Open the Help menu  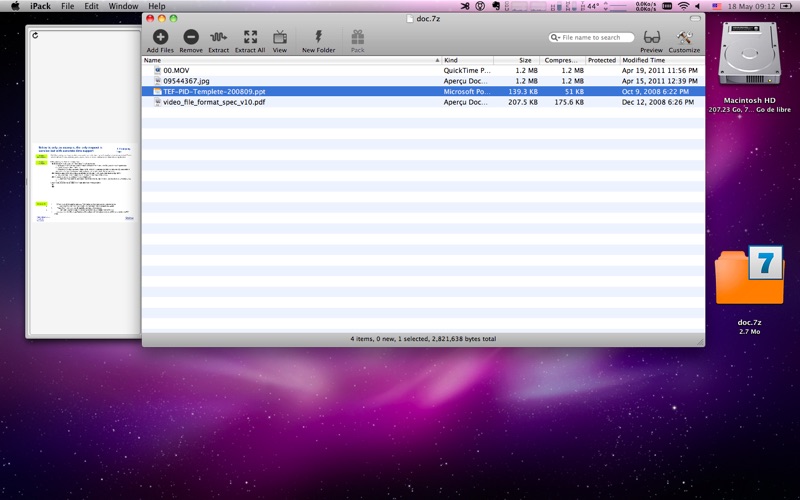(x=157, y=6)
